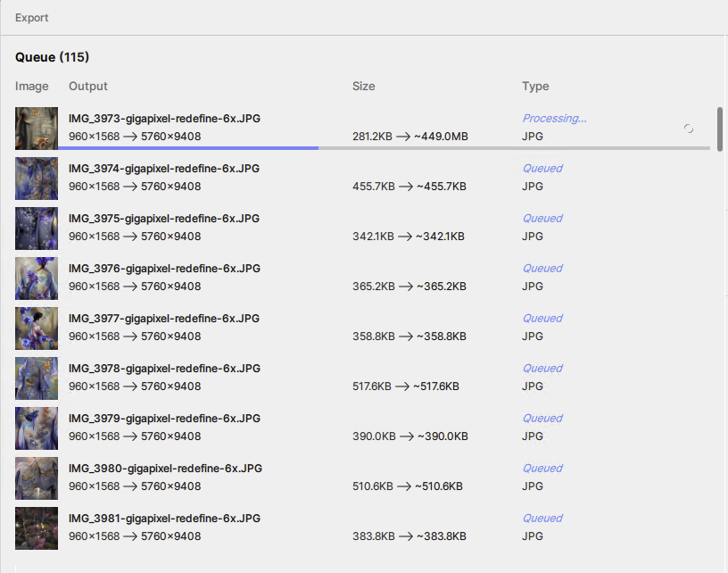The width and height of the screenshot is (728, 573).
Task: Select file name IMG_3979-gigapixel-redefine-6x.JPG
Action: (164, 419)
